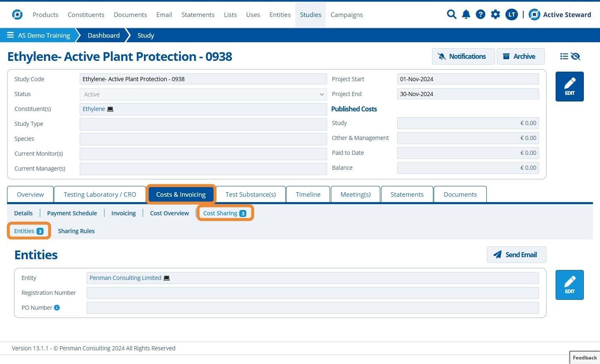The width and height of the screenshot is (600, 364).
Task: Open the Penman Consulting Limited link
Action: click(x=125, y=278)
